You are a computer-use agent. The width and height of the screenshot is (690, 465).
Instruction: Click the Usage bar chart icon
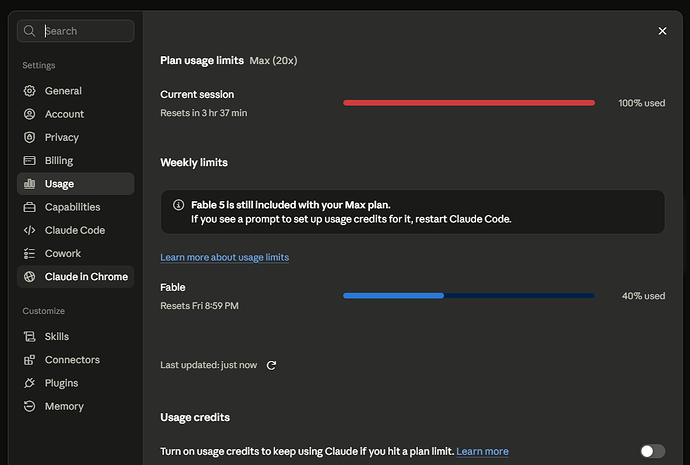click(29, 183)
